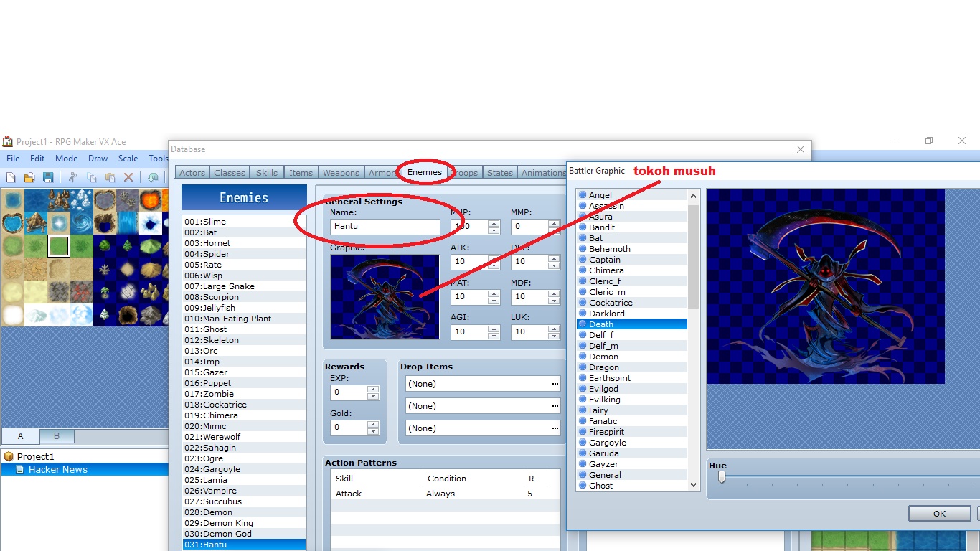
Task: Decrease the Gold reward with its down arrow
Action: click(x=372, y=431)
